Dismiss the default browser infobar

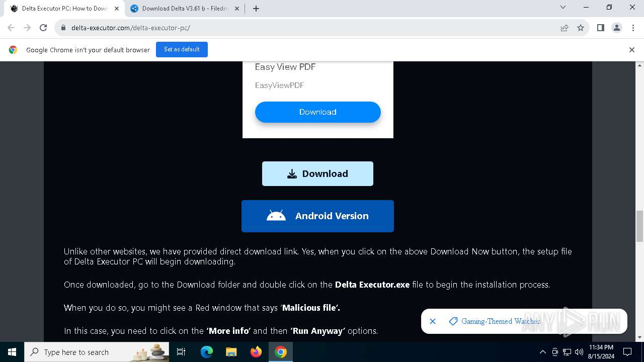coord(632,50)
